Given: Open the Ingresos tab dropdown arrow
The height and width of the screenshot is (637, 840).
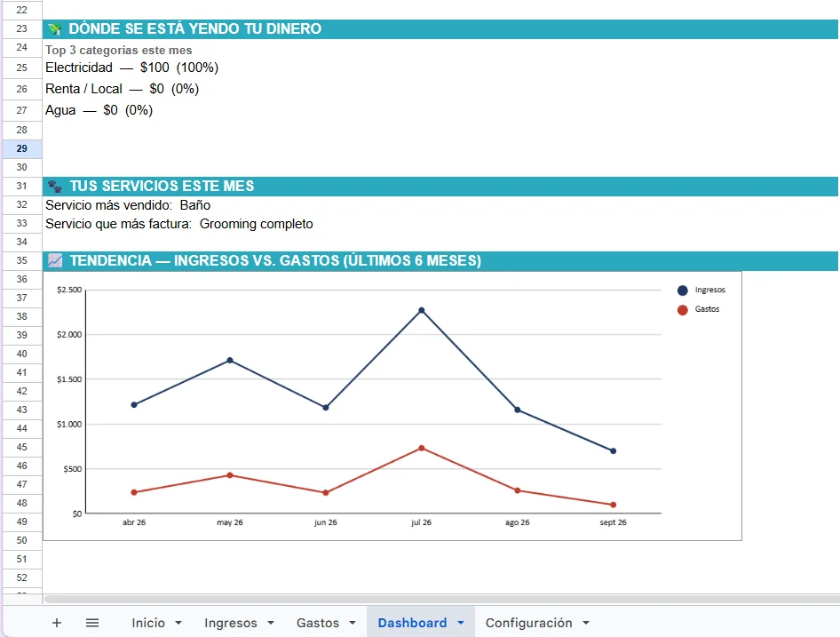Looking at the screenshot, I should point(271,623).
